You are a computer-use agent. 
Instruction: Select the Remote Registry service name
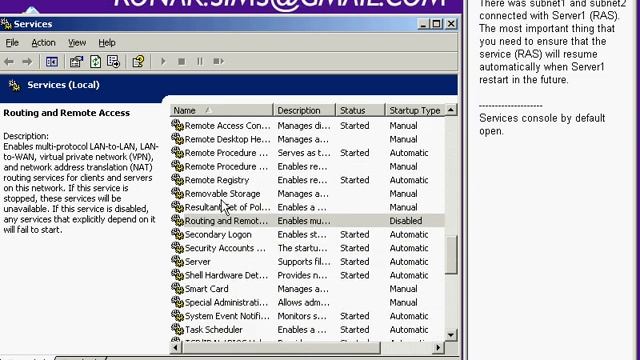(x=217, y=180)
